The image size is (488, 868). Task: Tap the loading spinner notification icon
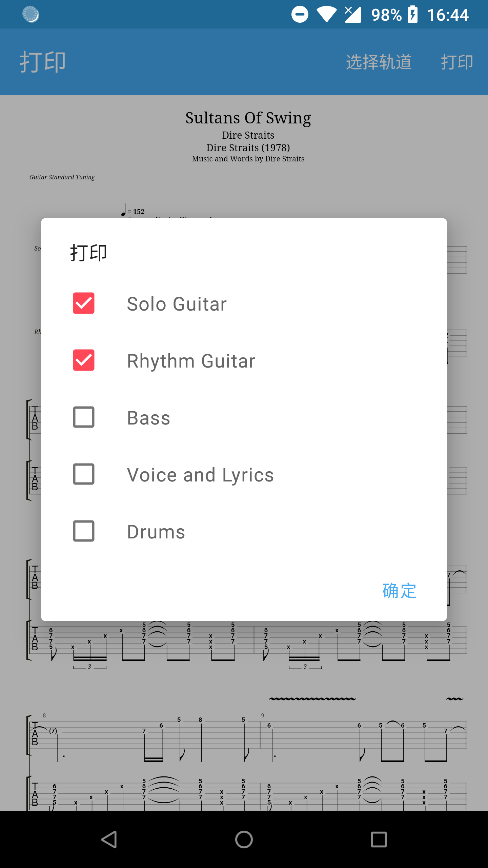tap(30, 14)
